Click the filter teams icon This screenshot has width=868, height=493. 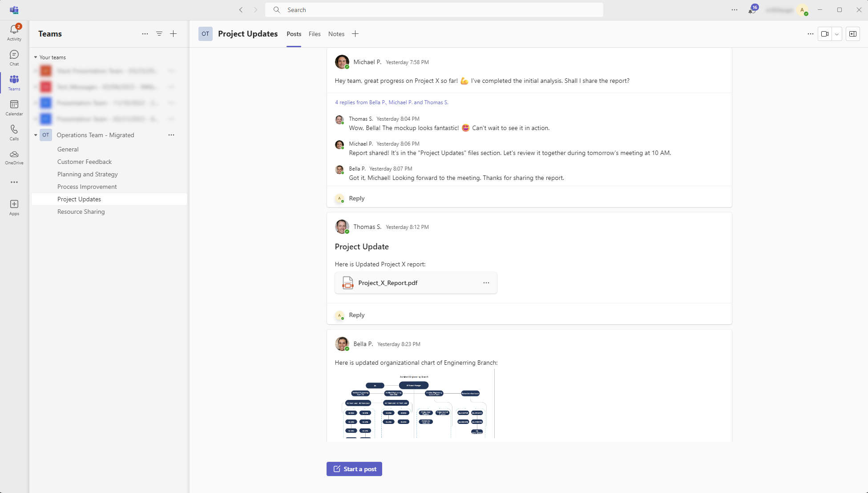pos(159,34)
